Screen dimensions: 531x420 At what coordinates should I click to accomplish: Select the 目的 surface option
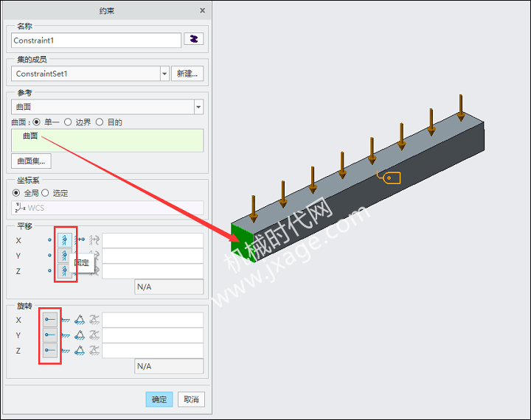click(x=100, y=122)
